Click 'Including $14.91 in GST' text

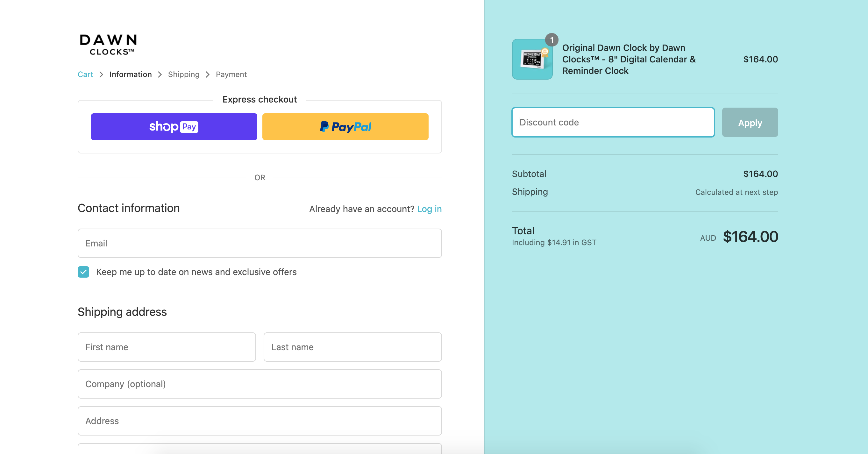(554, 243)
